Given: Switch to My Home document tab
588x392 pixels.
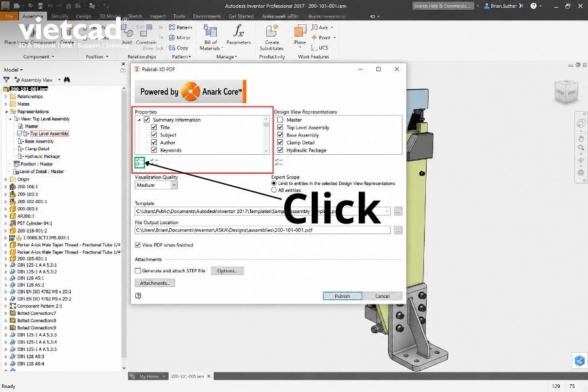Looking at the screenshot, I should click(x=149, y=376).
